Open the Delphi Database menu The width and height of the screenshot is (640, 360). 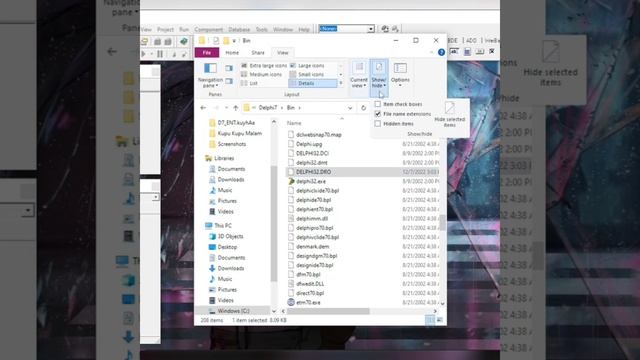(x=239, y=29)
